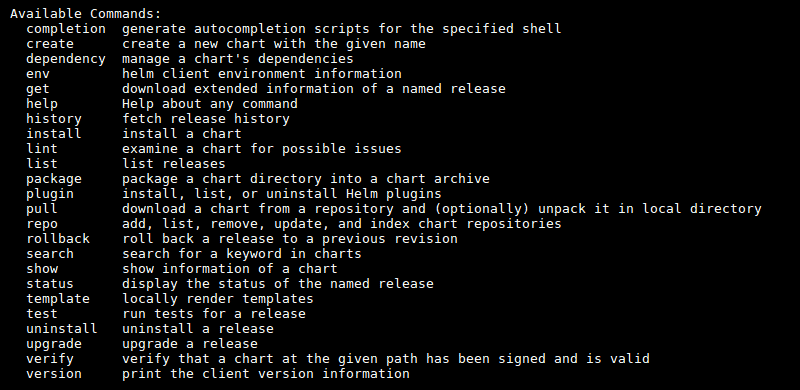Select the 'plugin' command entry
The height and width of the screenshot is (390, 800).
coord(50,194)
